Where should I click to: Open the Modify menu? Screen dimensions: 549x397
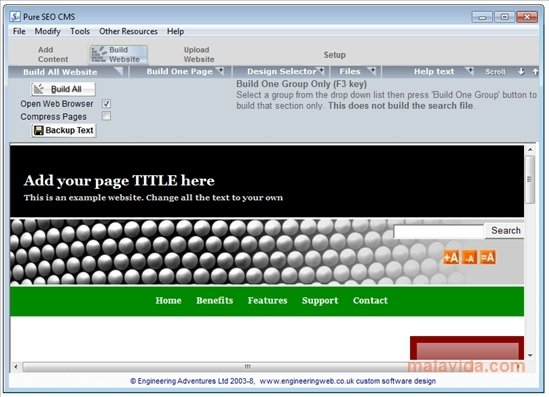(47, 31)
